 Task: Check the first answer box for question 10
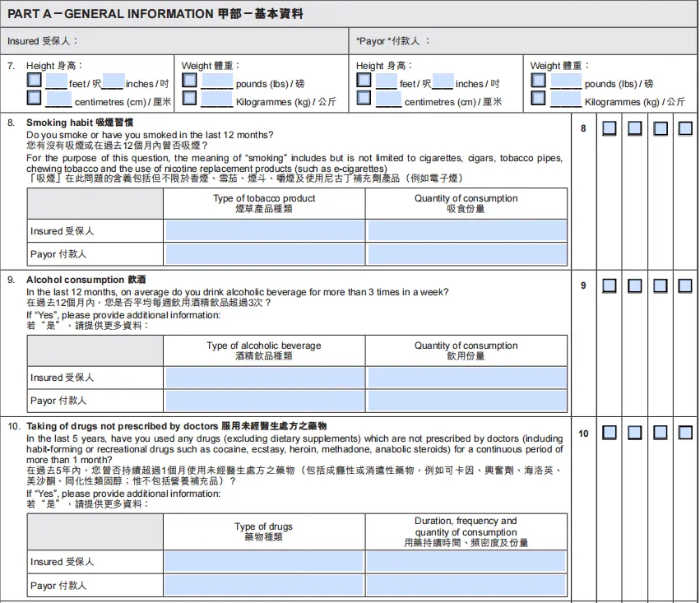click(x=610, y=433)
